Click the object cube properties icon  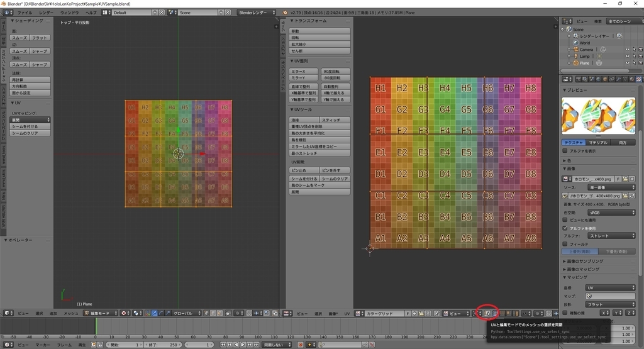click(606, 79)
